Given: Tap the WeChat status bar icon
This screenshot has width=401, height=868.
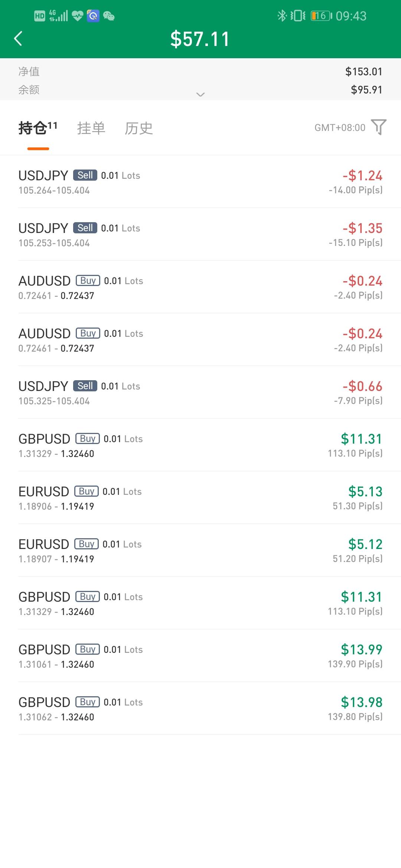Looking at the screenshot, I should click(x=108, y=16).
